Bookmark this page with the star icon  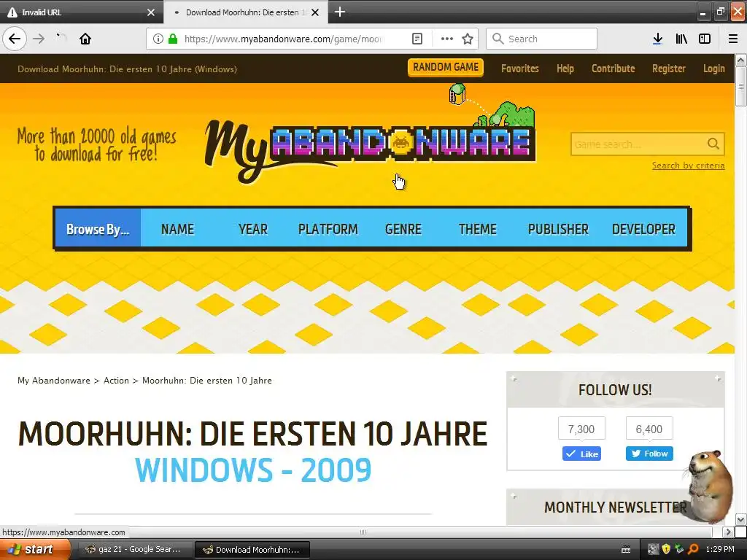coord(468,39)
